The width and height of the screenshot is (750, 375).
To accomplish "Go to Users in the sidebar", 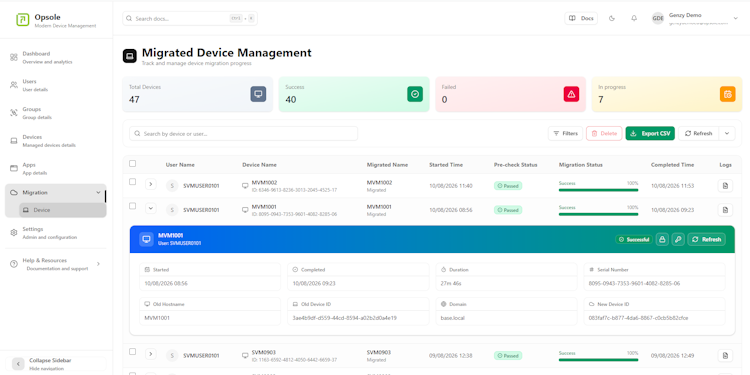I will 56,85.
